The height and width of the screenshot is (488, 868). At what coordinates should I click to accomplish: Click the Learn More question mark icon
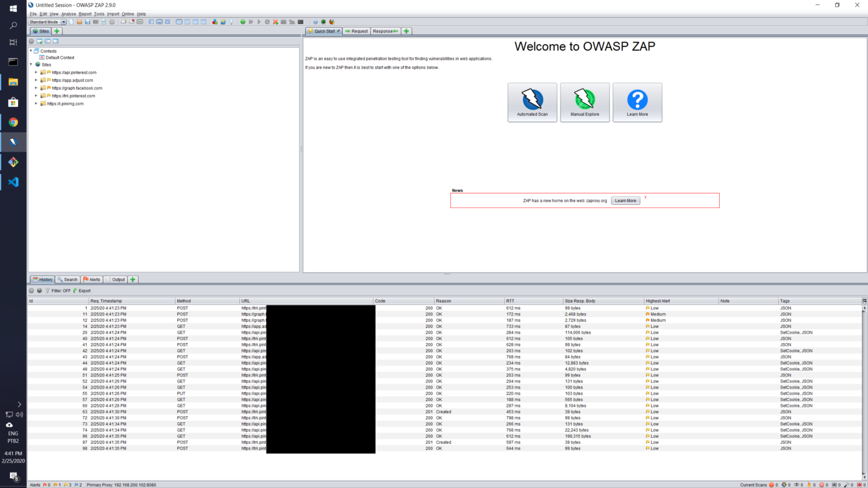637,99
